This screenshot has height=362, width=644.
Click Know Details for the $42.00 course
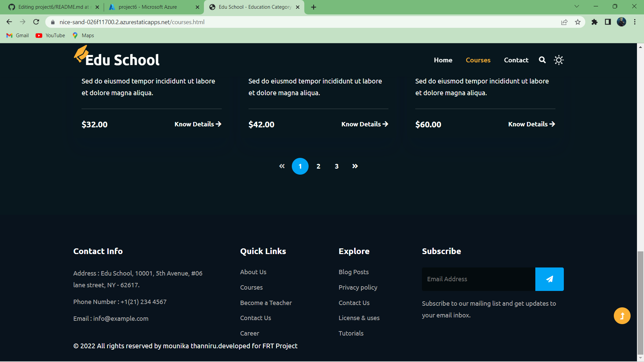(365, 124)
